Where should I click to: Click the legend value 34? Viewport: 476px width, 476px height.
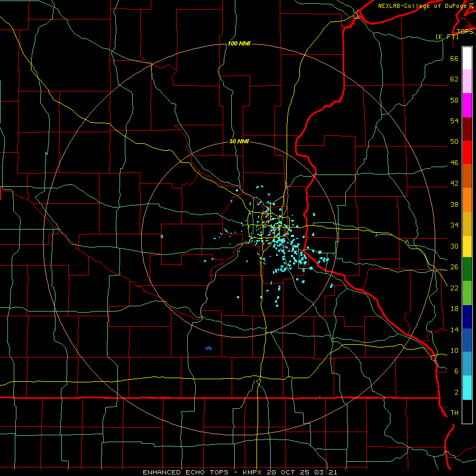click(454, 225)
